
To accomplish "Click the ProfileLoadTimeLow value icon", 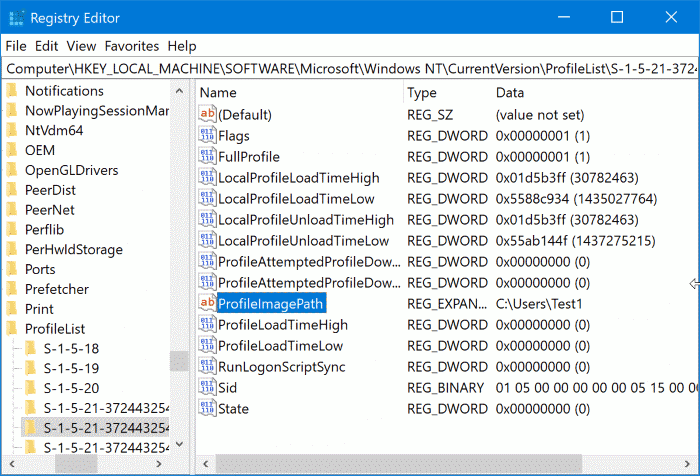I will 207,345.
